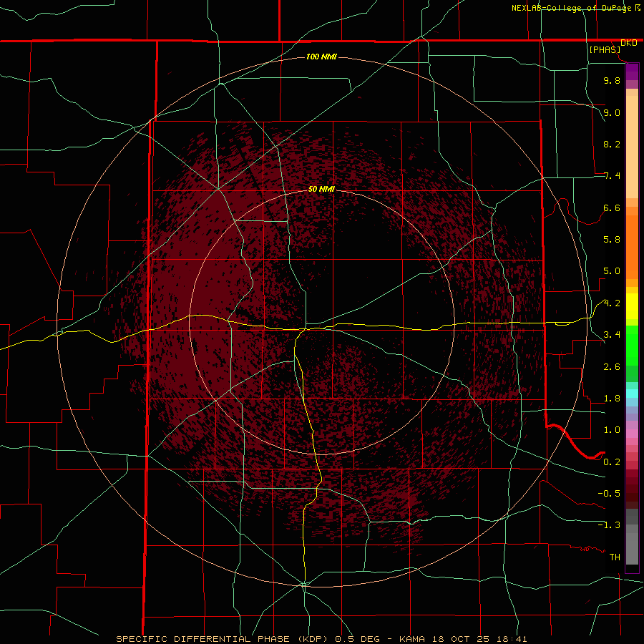Viewport: 644px width, 644px height.
Task: Click the purple top segment of the color bar
Action: click(632, 72)
